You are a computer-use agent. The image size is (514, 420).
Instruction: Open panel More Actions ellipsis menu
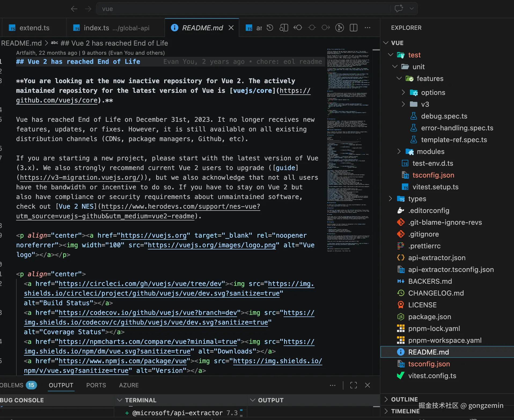(333, 385)
